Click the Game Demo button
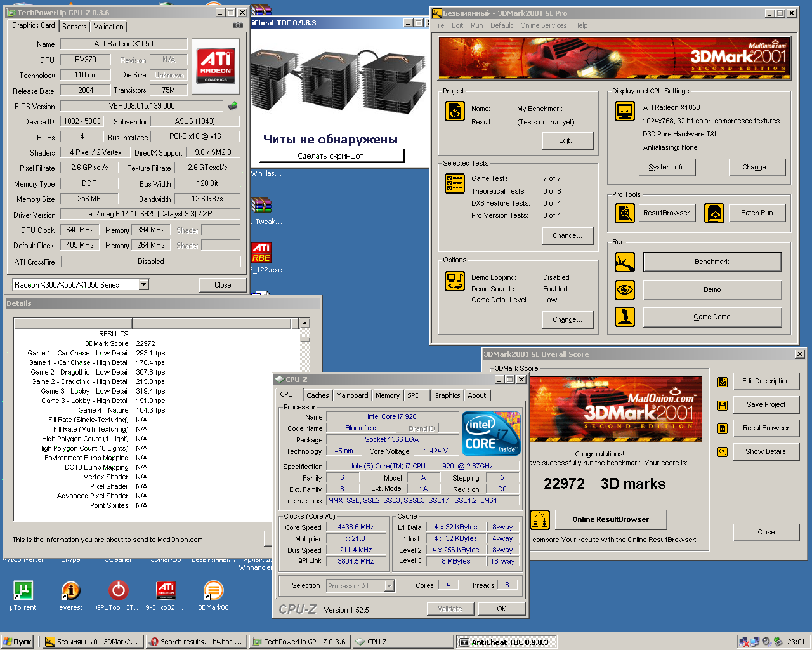The width and height of the screenshot is (812, 650). pos(712,317)
